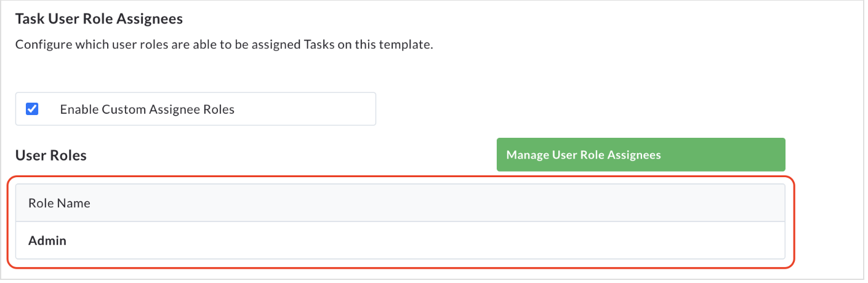The width and height of the screenshot is (868, 283).
Task: Click the word 'Custom' in the checkbox label
Action: click(x=124, y=110)
